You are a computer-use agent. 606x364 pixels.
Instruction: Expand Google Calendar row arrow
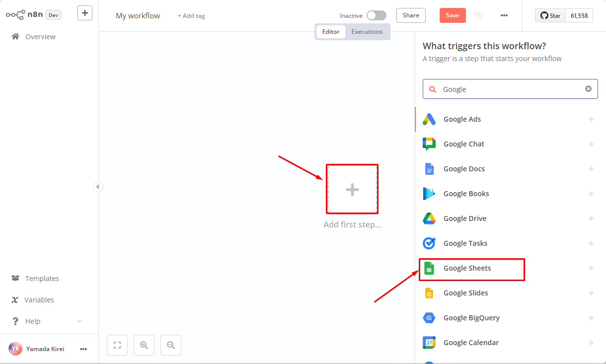tap(591, 343)
